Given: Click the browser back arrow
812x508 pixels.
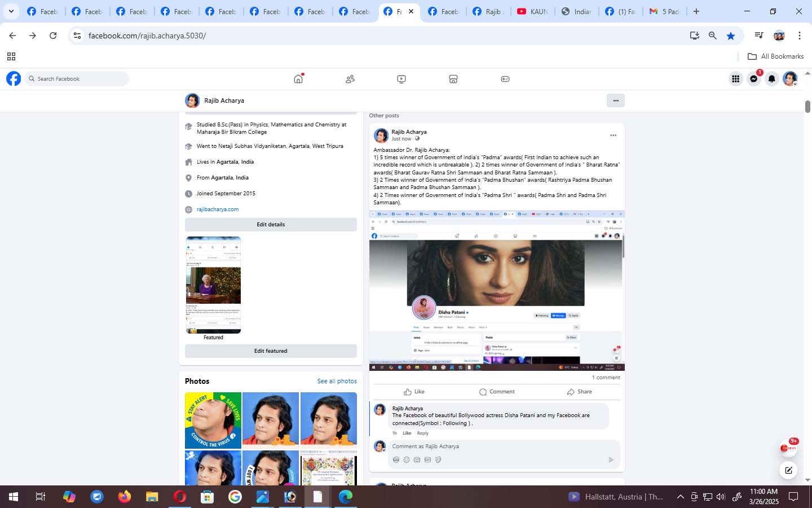Looking at the screenshot, I should click(x=12, y=36).
